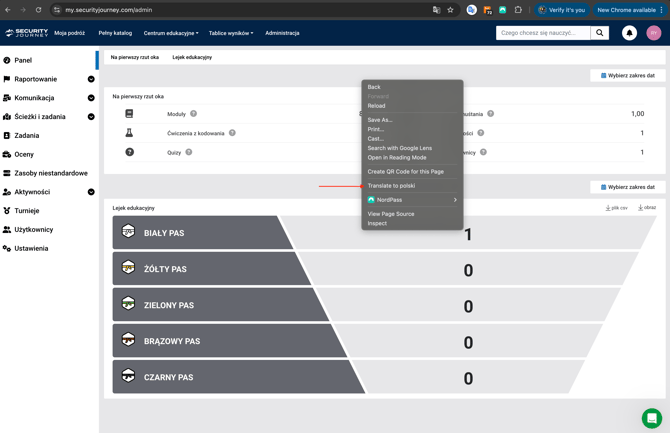Choose Open in Reading Mode
This screenshot has height=433, width=670.
point(412,157)
